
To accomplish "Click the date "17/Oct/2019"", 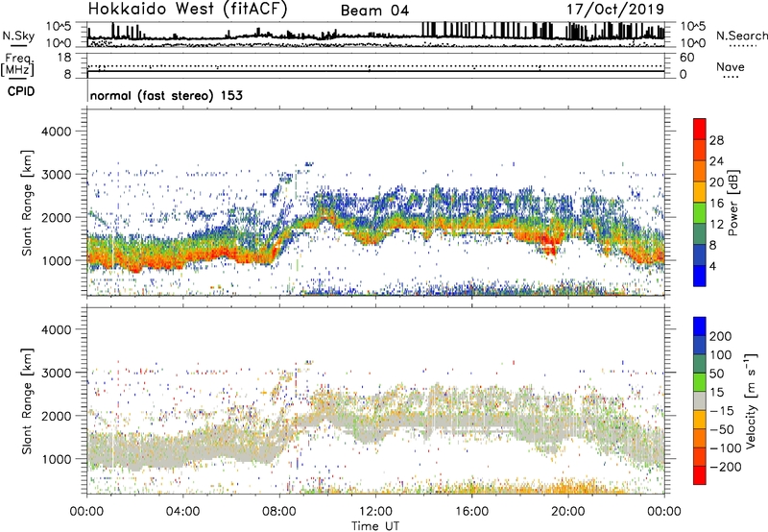I will click(615, 10).
